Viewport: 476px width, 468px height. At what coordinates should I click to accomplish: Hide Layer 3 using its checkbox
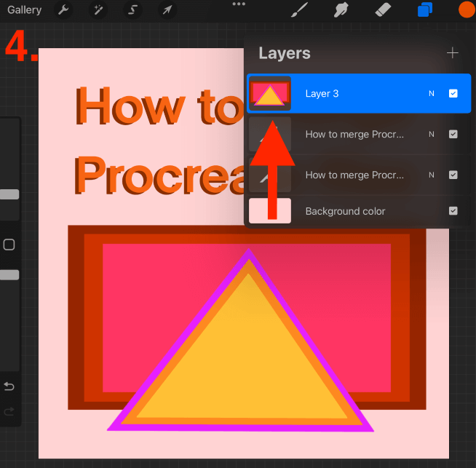click(x=453, y=93)
